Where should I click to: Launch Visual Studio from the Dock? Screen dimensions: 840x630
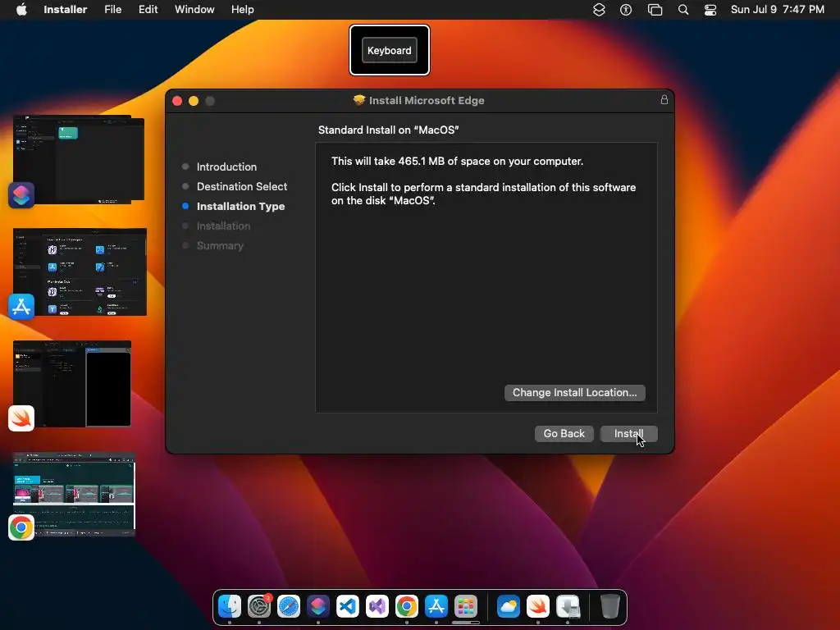pyautogui.click(x=377, y=606)
